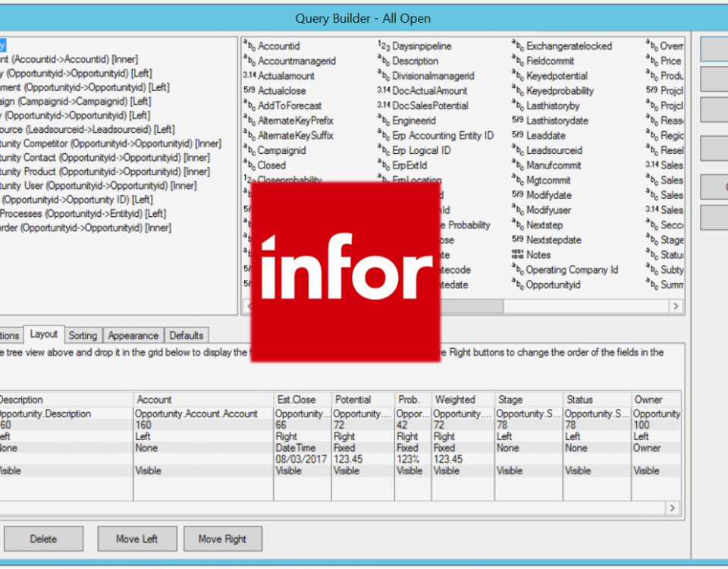728x569 pixels.
Task: Select the Leadsourceid->Leadsourceid join row
Action: 87,129
